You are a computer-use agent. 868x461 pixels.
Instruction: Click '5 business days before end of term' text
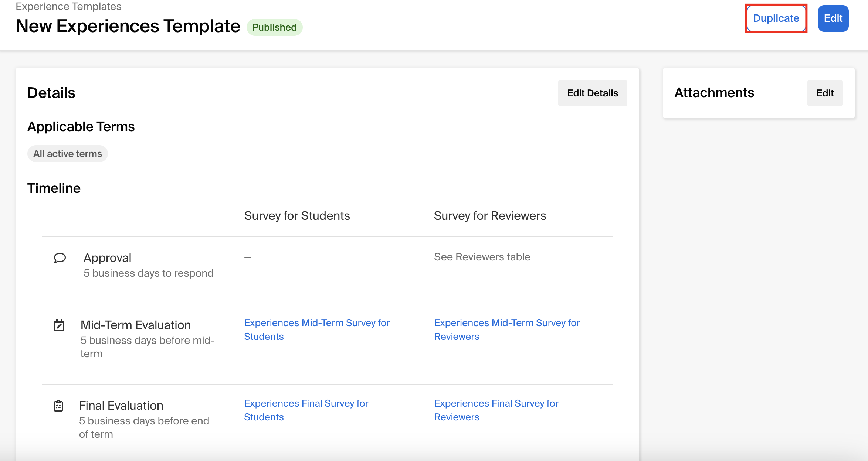(144, 427)
